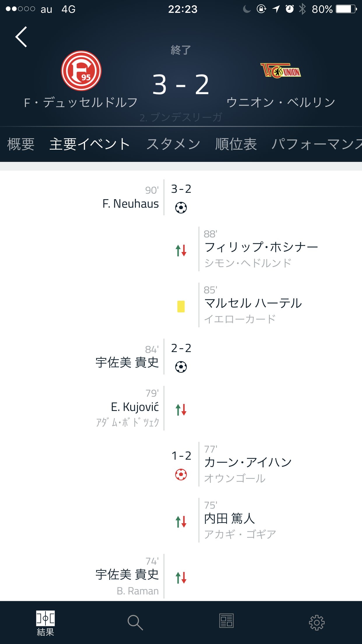Switch to the スタメン tab
The width and height of the screenshot is (362, 644).
173,144
